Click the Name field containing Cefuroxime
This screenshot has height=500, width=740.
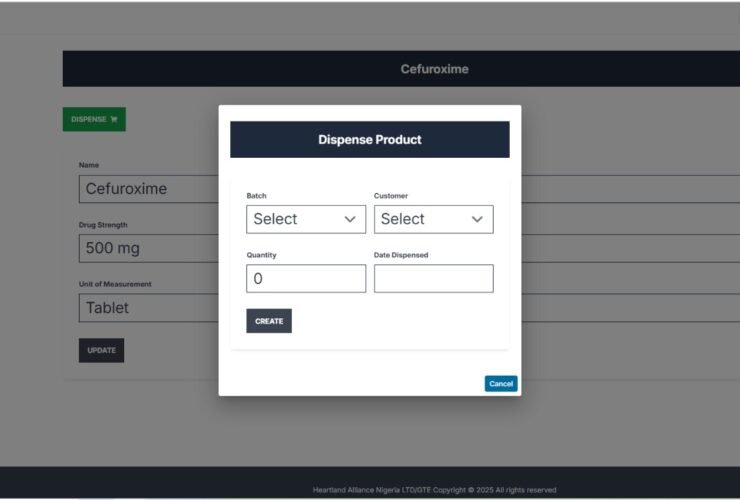148,189
